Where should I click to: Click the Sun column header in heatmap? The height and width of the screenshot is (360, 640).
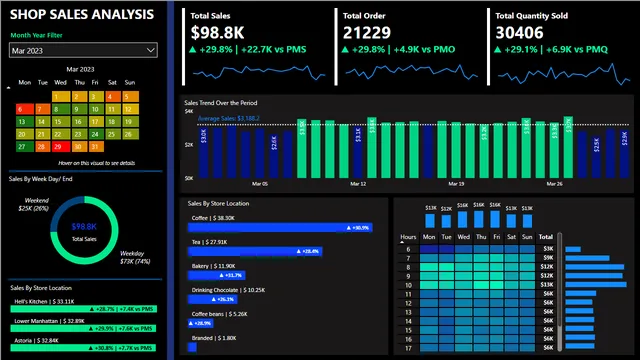coord(527,237)
